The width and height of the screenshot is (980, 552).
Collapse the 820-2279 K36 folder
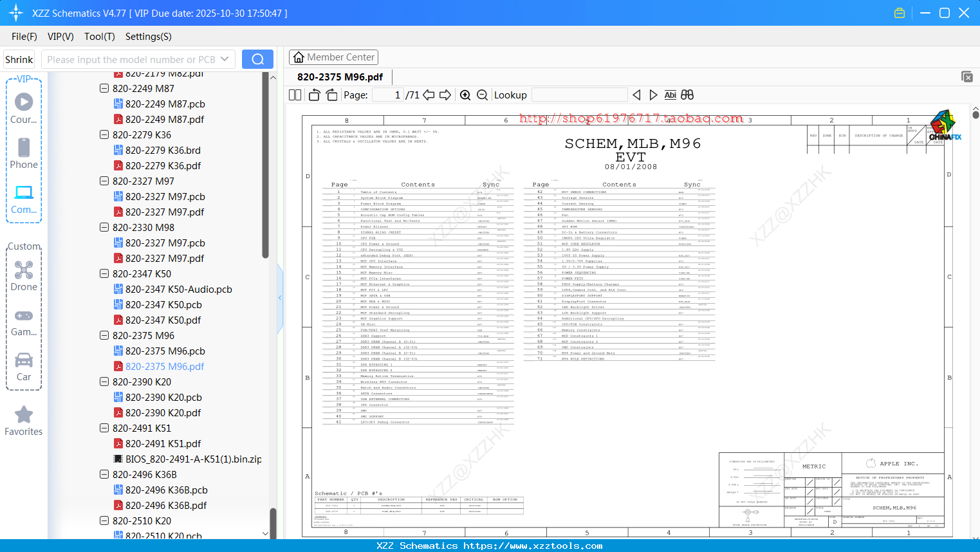pyautogui.click(x=104, y=134)
